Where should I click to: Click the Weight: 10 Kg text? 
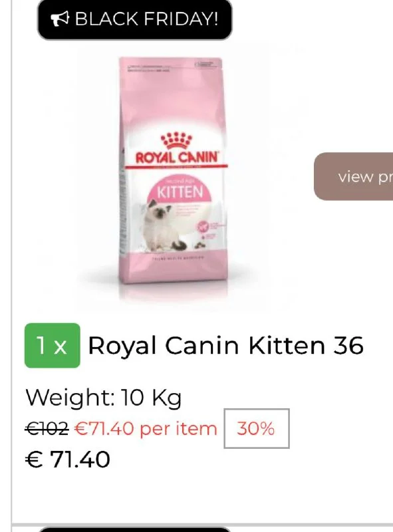[104, 397]
